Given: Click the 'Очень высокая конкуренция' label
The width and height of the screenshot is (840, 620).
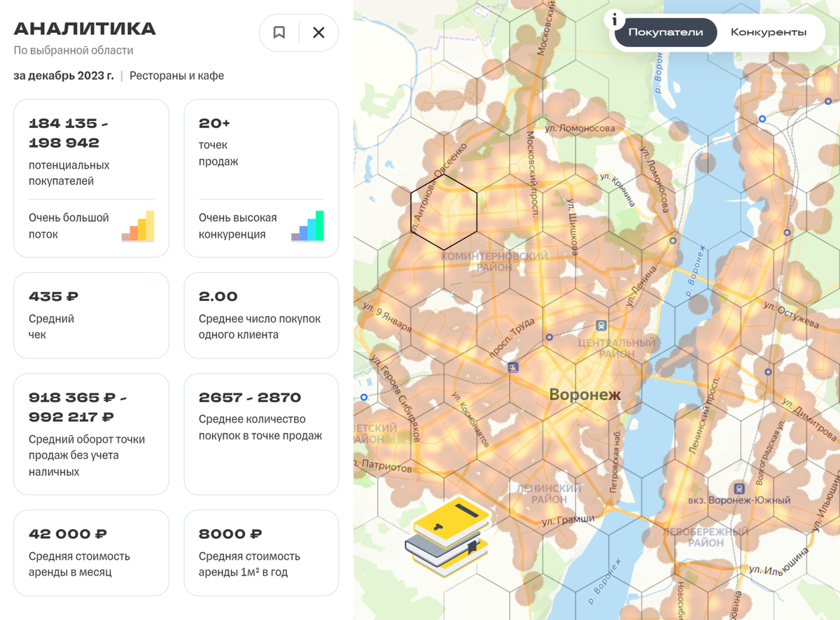Looking at the screenshot, I should pyautogui.click(x=238, y=226).
